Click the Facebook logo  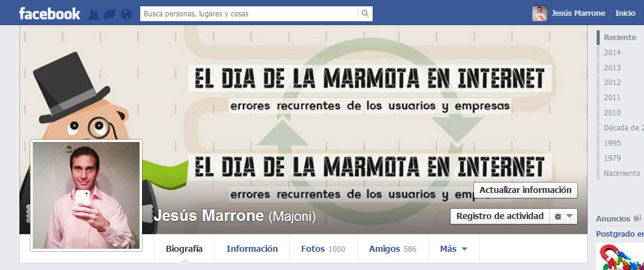(x=49, y=14)
